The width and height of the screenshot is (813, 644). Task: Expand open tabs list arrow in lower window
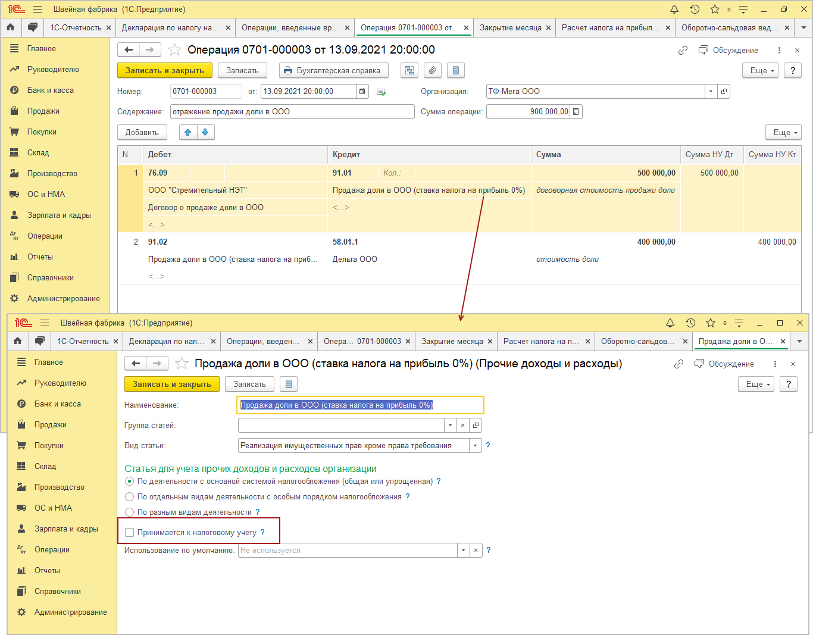point(799,341)
